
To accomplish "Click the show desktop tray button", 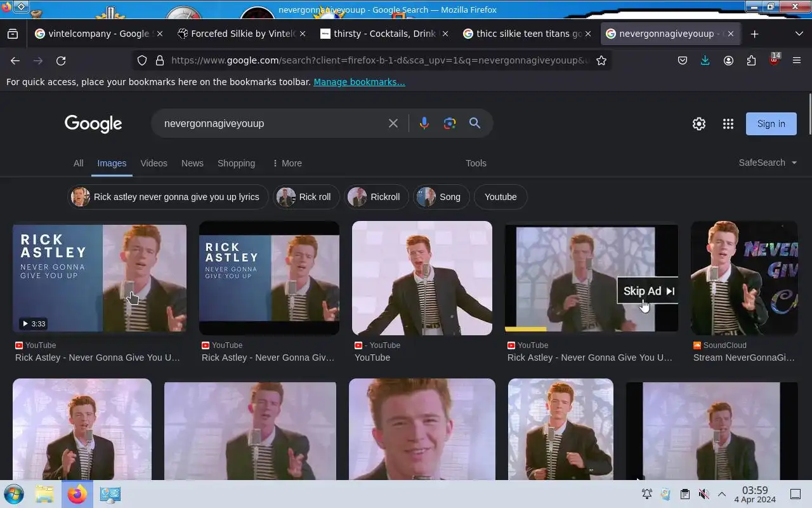I will point(795,494).
